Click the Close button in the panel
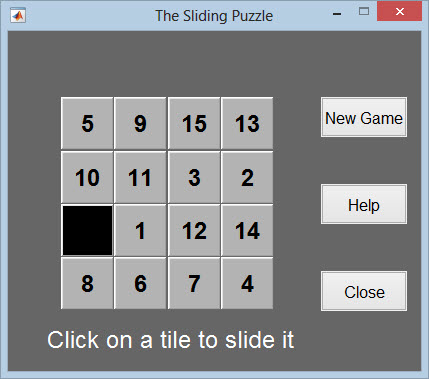 point(364,291)
